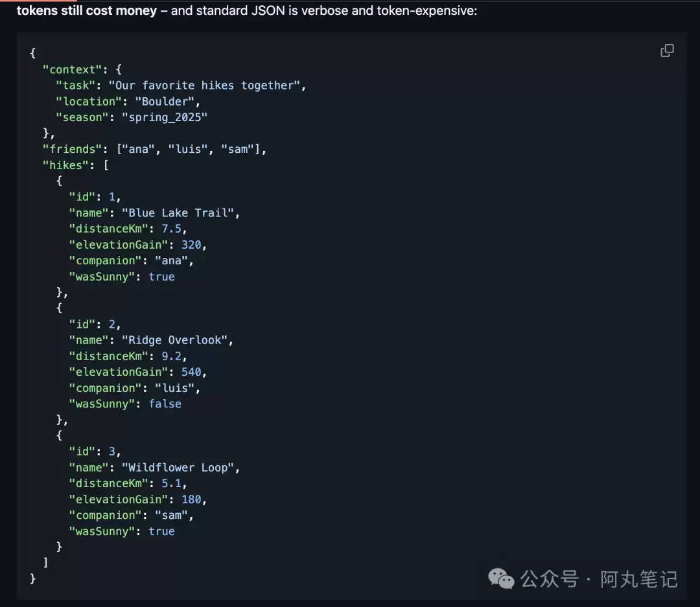Screen dimensions: 700x607
Task: Click the 540 elevationGain value
Action: tap(194, 372)
